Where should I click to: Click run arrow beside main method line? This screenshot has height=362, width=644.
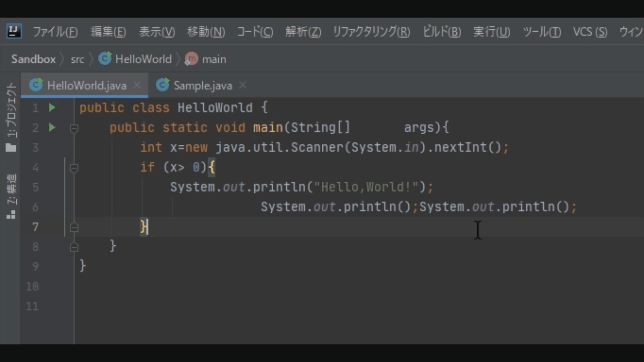[x=52, y=127]
